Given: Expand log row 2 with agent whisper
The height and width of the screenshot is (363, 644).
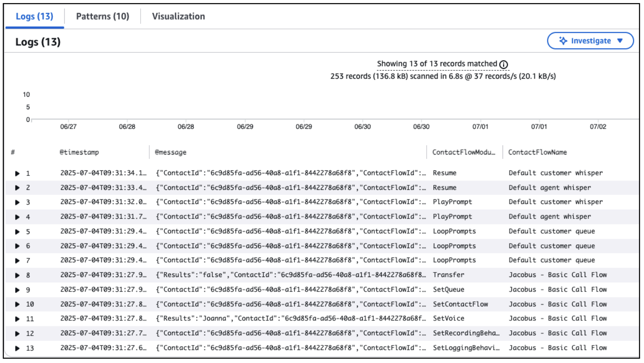Looking at the screenshot, I should pos(17,188).
